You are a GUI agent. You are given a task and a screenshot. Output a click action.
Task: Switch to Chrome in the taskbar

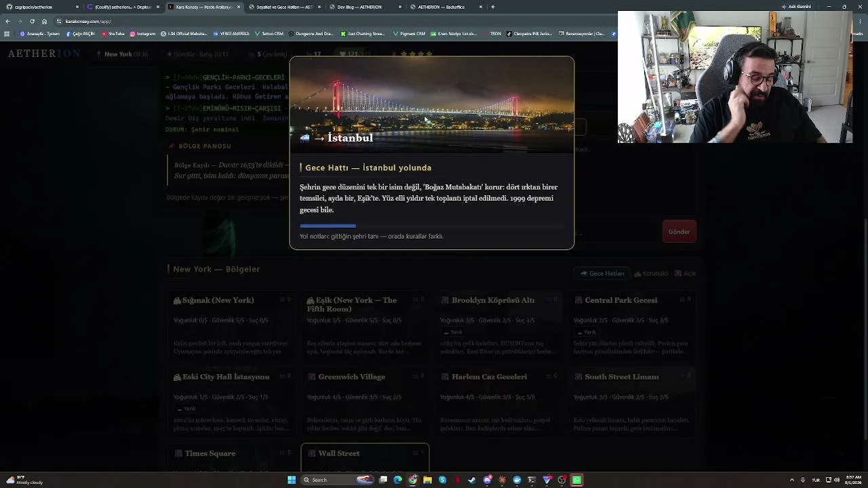[412, 480]
